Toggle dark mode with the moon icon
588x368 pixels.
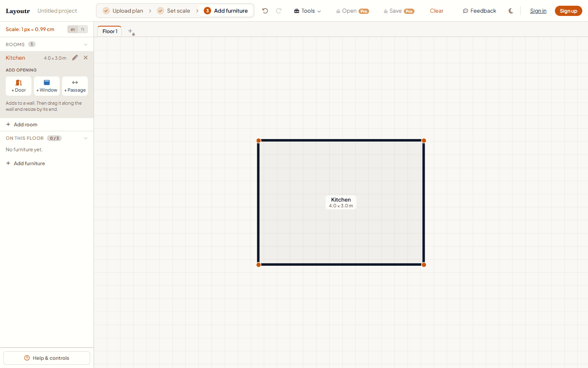click(x=511, y=11)
